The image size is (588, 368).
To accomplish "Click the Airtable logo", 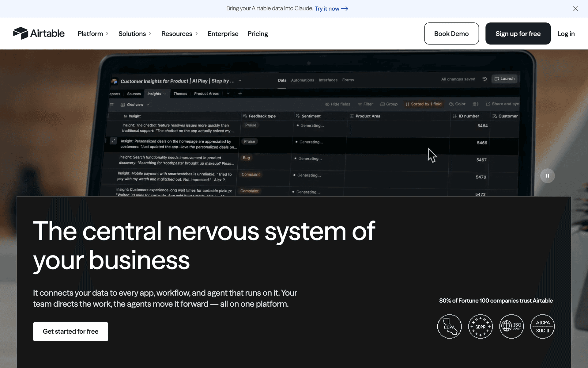I will [39, 33].
